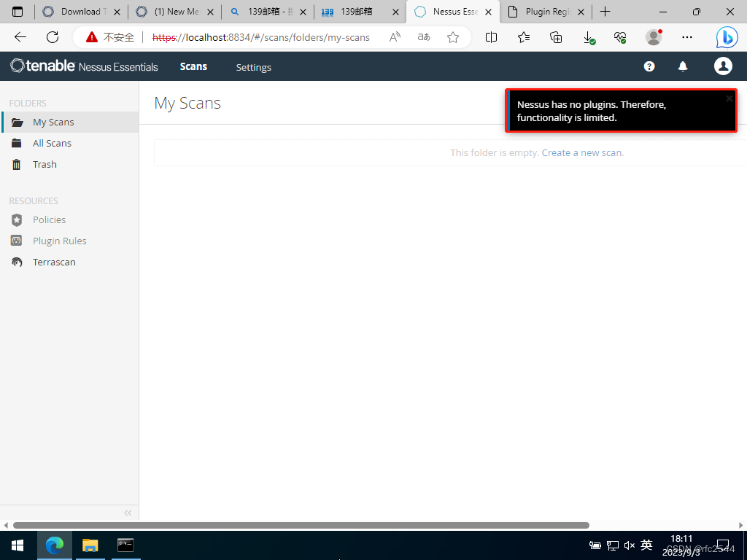Click the network tray icon

click(613, 545)
